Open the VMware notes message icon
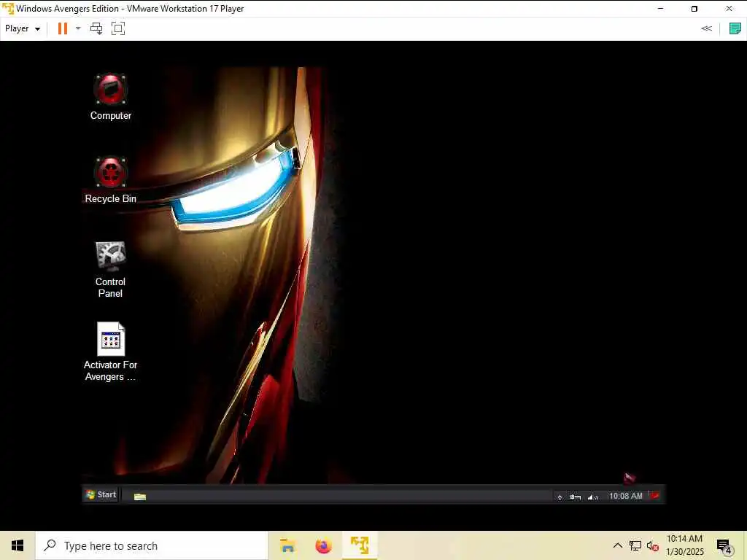The height and width of the screenshot is (560, 747). (735, 28)
